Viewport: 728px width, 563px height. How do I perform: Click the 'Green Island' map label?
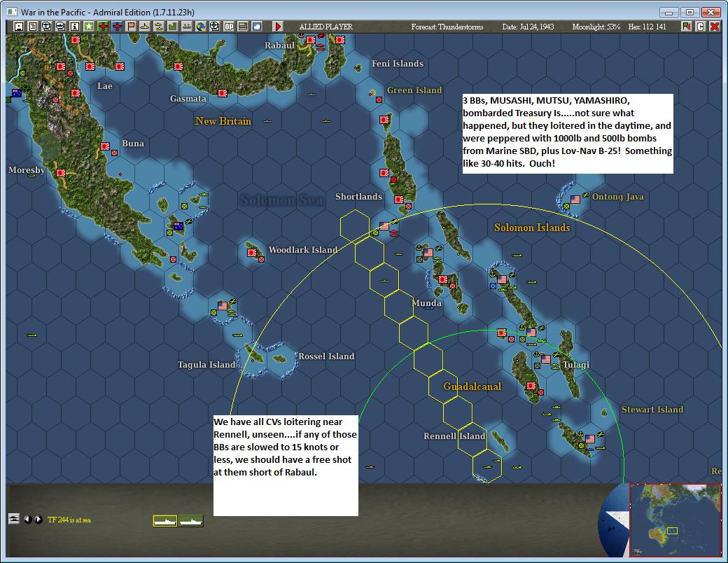[414, 90]
